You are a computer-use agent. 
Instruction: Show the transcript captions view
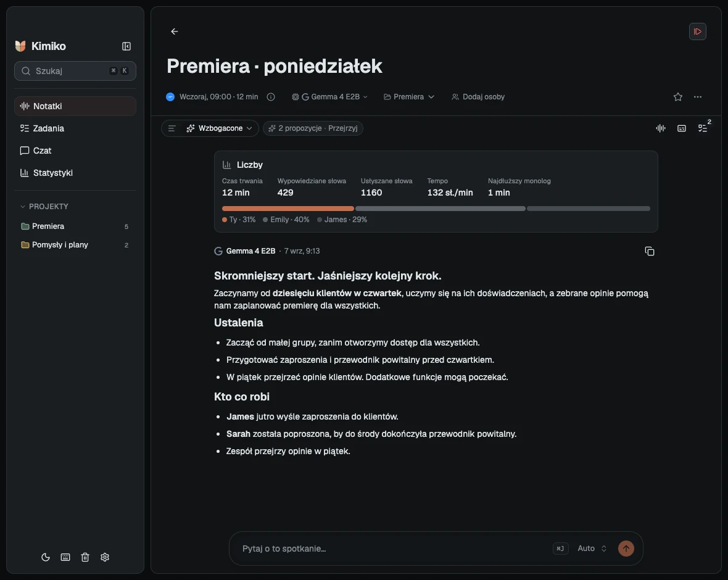coord(682,128)
